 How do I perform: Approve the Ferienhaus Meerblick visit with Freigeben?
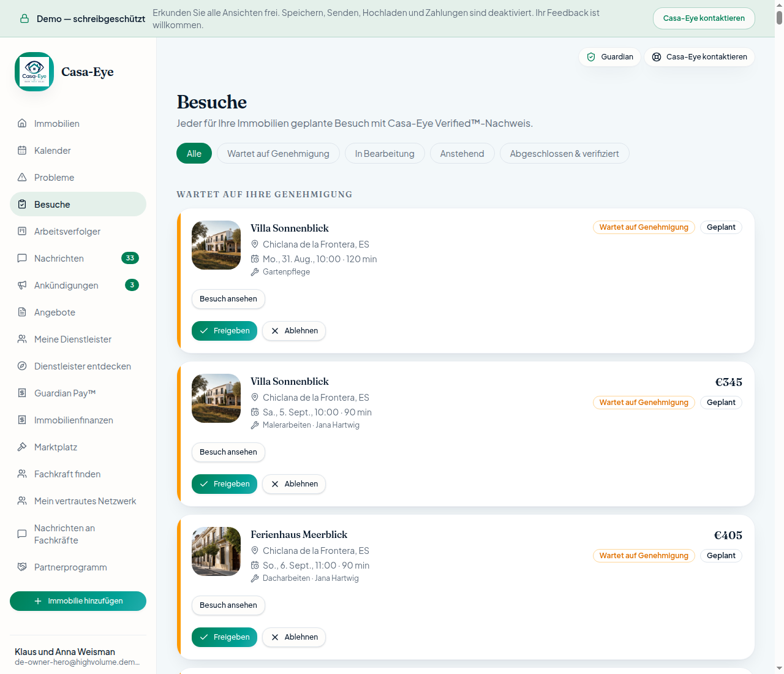[224, 637]
